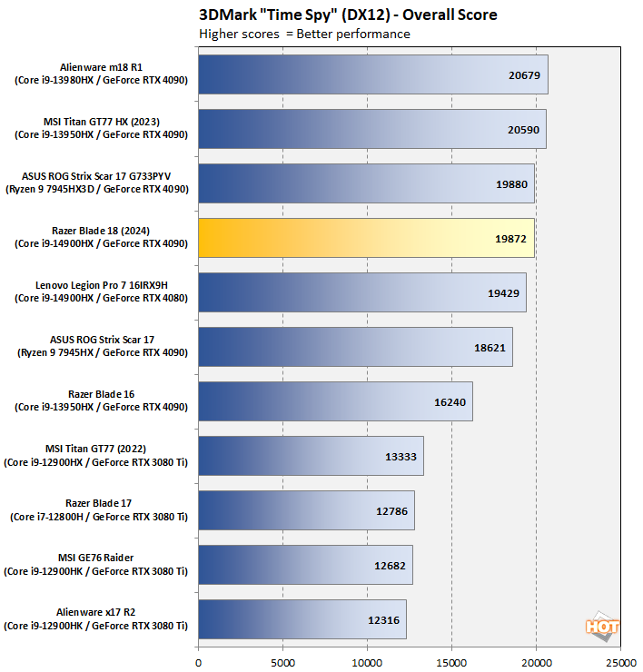Click the score value 19429

tap(504, 293)
